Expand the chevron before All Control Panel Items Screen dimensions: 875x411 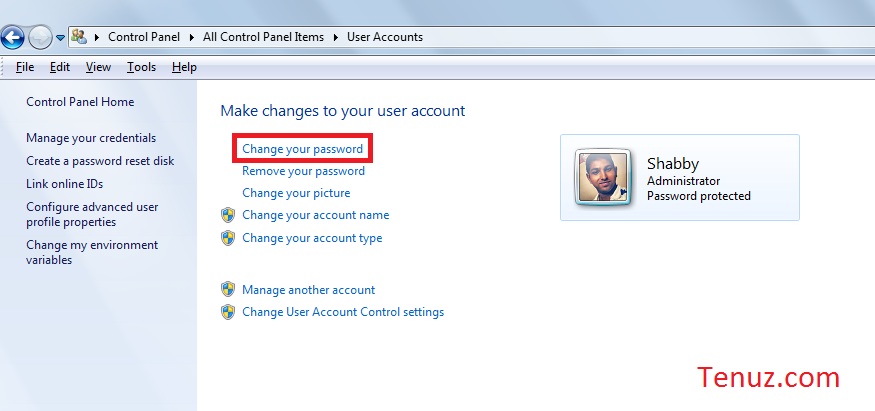coord(192,37)
